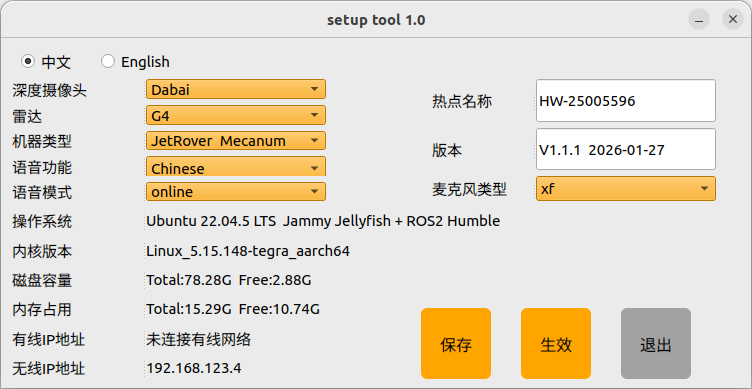Screen dimensions: 752x389
Task: Click the 磁盘容量 label
Action: pyautogui.click(x=42, y=281)
